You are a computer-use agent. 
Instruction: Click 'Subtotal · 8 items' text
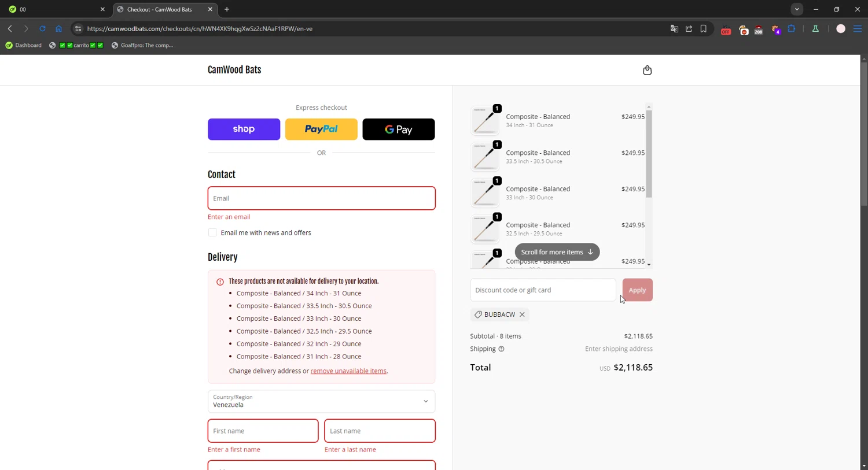[x=496, y=336]
